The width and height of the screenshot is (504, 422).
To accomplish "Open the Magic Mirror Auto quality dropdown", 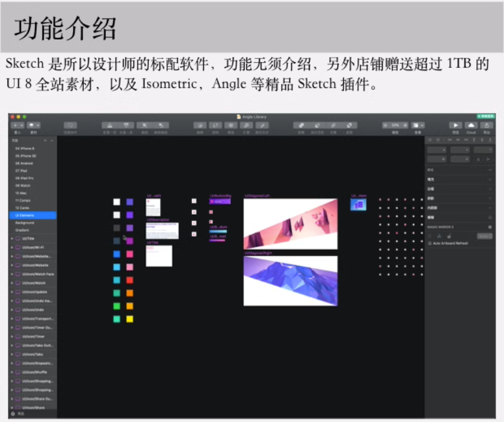I will coord(484,235).
